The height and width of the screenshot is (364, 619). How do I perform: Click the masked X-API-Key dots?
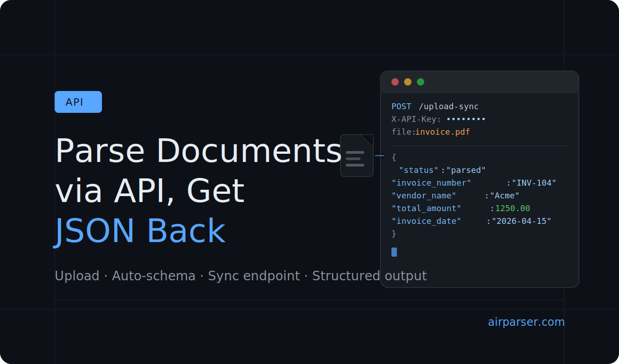click(466, 119)
